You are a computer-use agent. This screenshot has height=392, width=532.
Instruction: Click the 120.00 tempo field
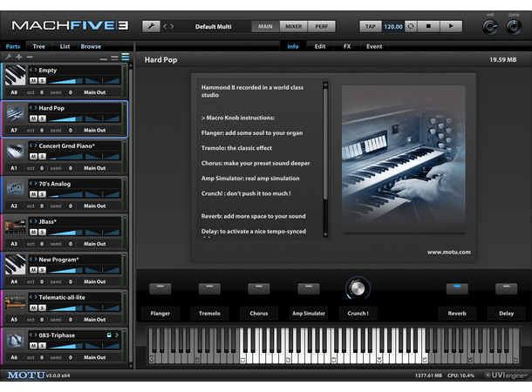click(x=393, y=26)
